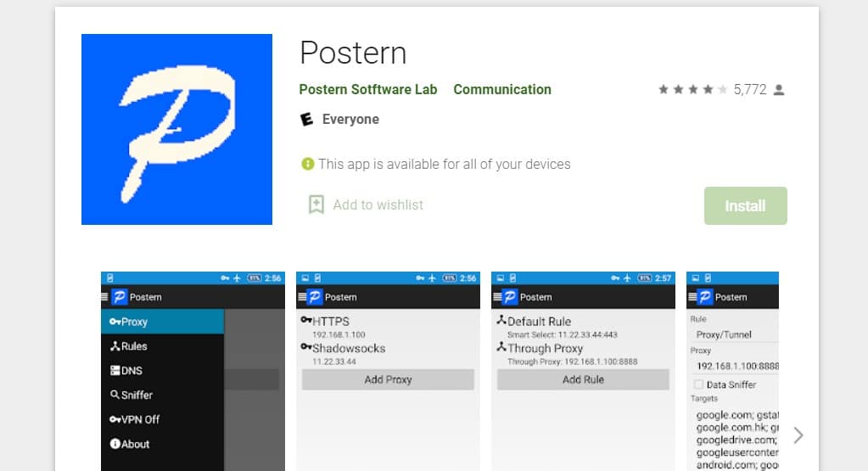Click the Install button
The width and height of the screenshot is (868, 471).
click(x=745, y=206)
